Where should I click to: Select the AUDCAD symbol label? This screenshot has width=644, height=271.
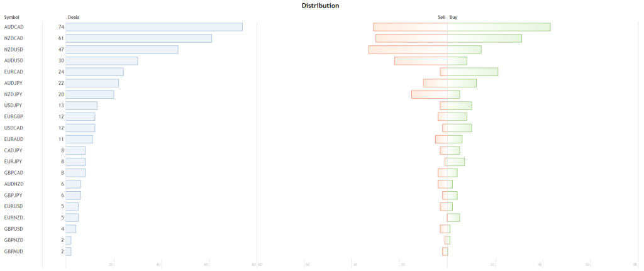(13, 27)
